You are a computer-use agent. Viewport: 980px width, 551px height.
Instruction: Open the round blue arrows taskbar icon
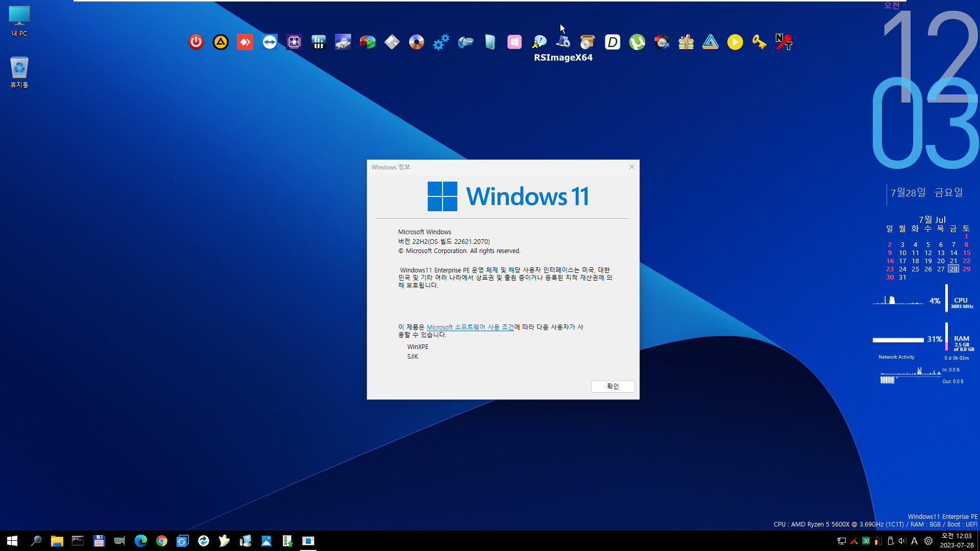pos(203,541)
